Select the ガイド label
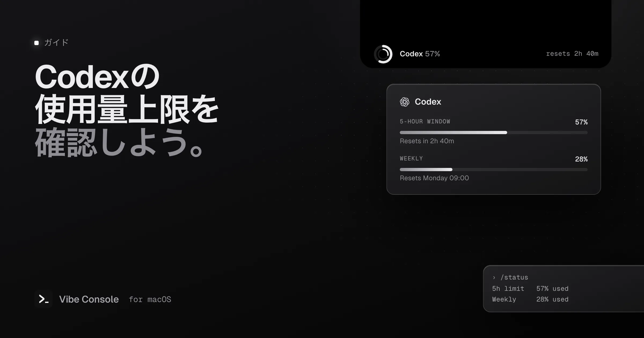644x338 pixels. pos(56,43)
